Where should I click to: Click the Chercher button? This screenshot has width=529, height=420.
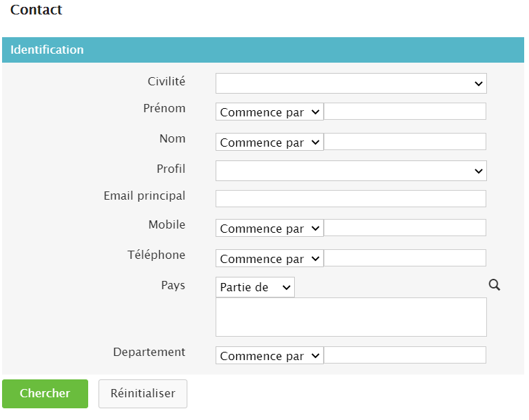pos(45,394)
